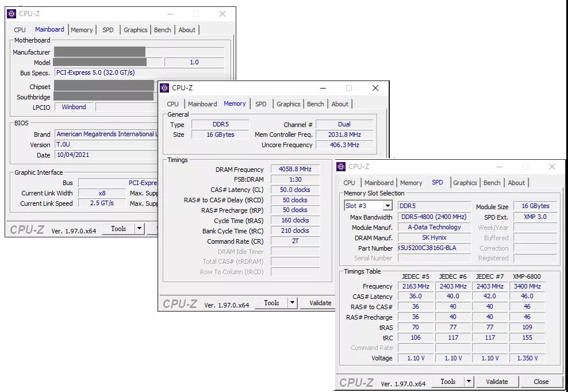Image resolution: width=568 pixels, height=392 pixels.
Task: Open the Bench tab in the Memory window
Action: click(315, 104)
